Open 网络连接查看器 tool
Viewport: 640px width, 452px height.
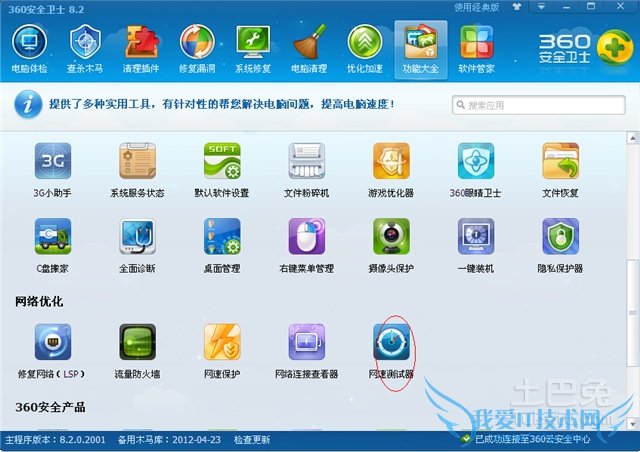[x=307, y=351]
